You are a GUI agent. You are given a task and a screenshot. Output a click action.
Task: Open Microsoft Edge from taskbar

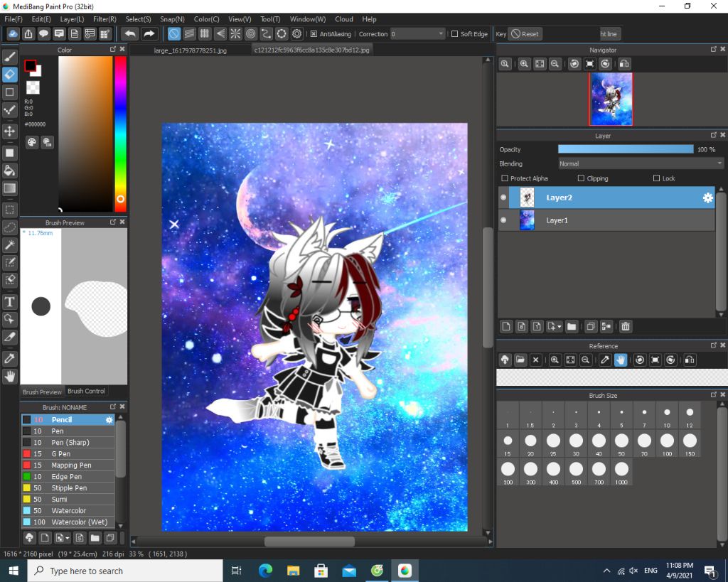[x=265, y=571]
